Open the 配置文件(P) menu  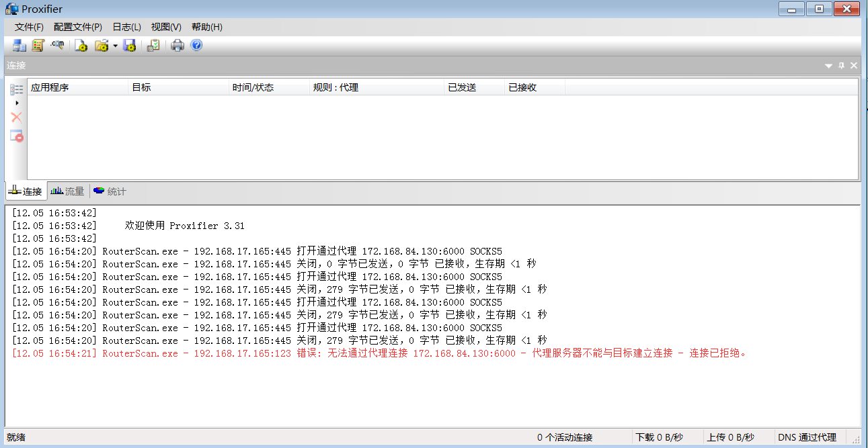tap(78, 27)
